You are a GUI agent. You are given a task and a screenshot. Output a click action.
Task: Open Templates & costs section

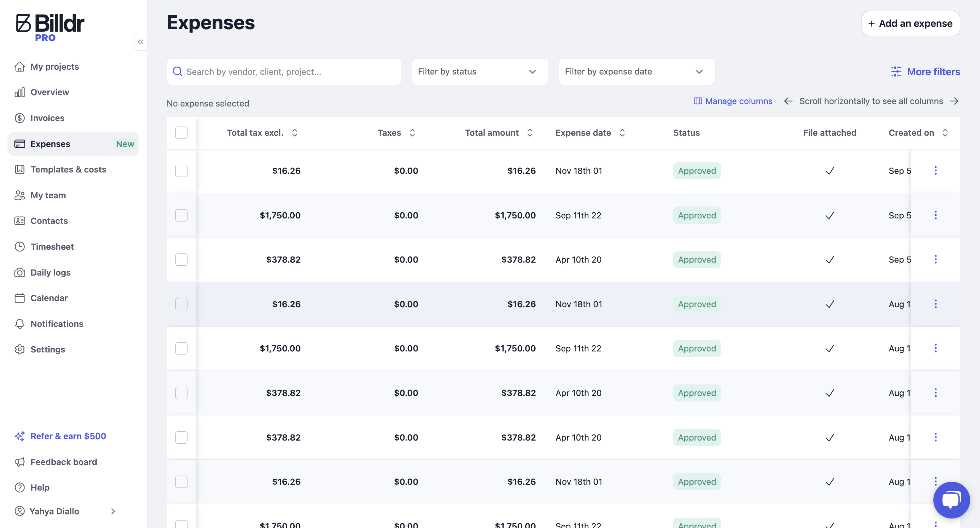click(68, 169)
